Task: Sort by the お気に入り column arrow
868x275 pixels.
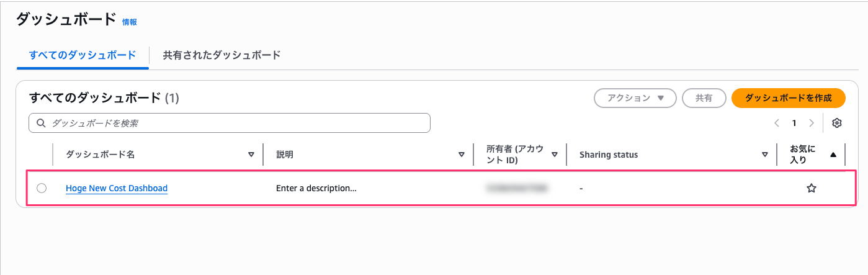Action: [833, 155]
